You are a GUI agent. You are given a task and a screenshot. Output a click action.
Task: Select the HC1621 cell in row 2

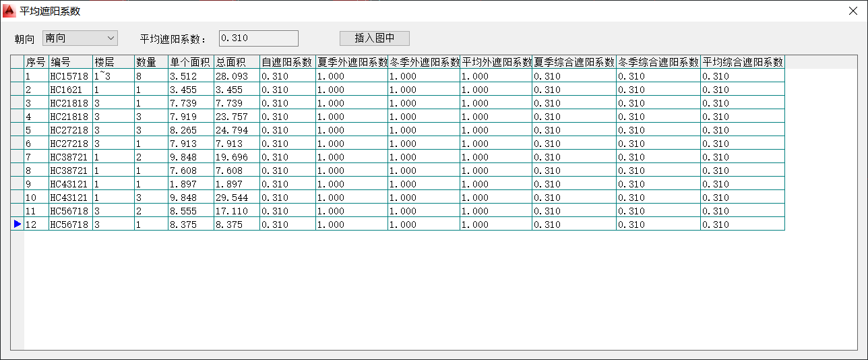70,90
